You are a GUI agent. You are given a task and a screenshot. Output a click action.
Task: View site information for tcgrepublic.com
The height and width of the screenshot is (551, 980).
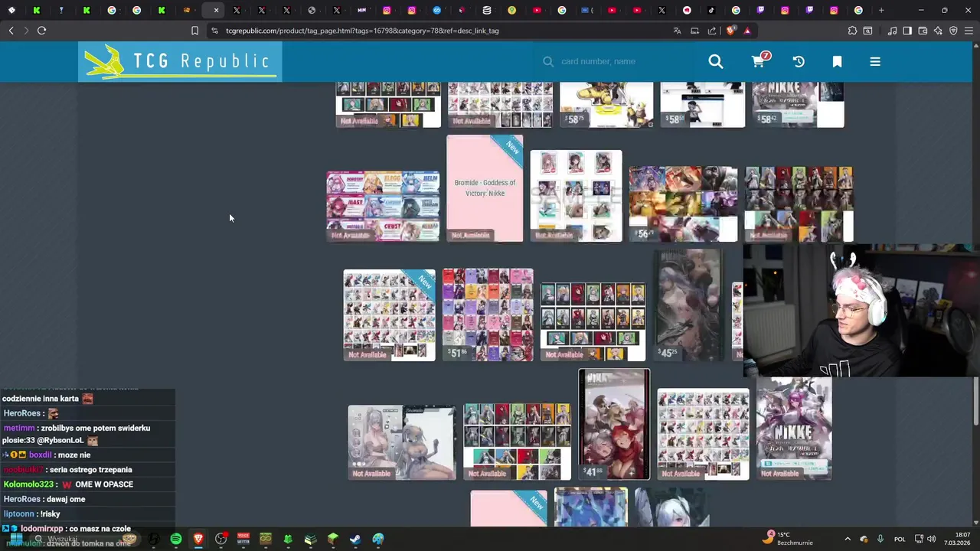pyautogui.click(x=214, y=31)
